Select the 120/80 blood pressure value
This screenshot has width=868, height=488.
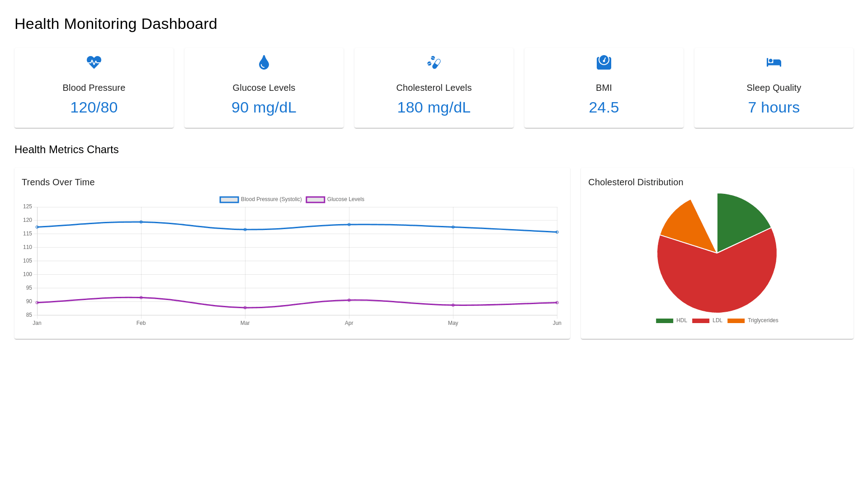pos(94,108)
